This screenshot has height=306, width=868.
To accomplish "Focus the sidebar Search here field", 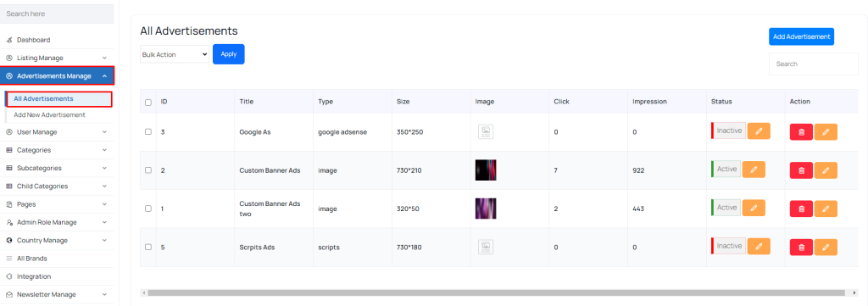I will pyautogui.click(x=57, y=14).
